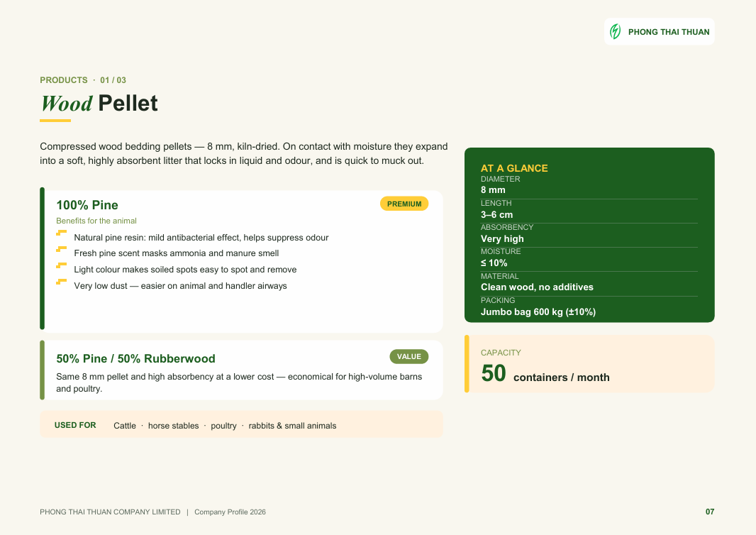Select the VALUE badge
The image size is (756, 535).
[409, 356]
